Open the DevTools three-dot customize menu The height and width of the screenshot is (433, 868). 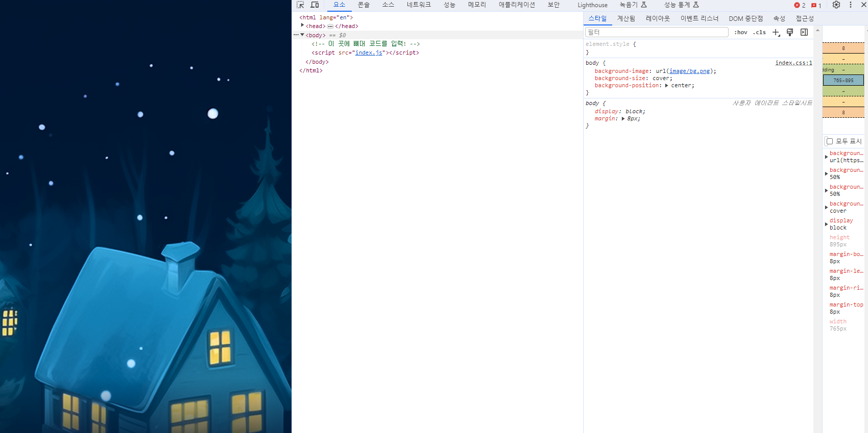point(851,5)
